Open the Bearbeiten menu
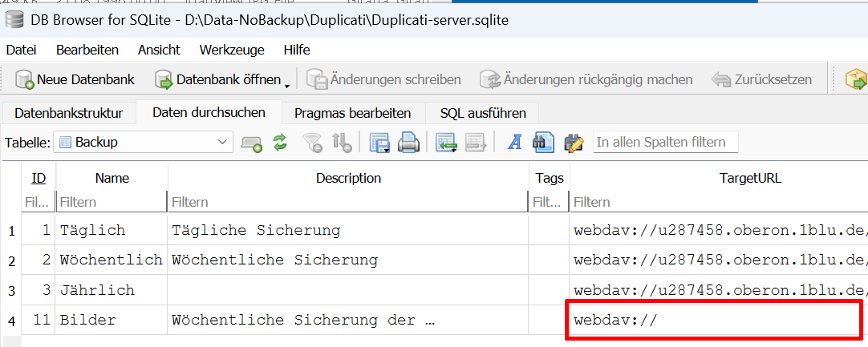868x347 pixels. [87, 50]
